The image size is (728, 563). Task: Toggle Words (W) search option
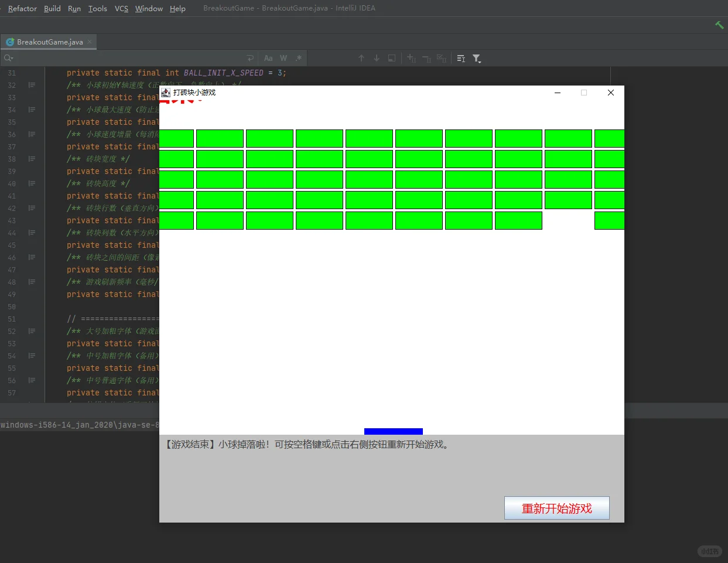point(283,58)
